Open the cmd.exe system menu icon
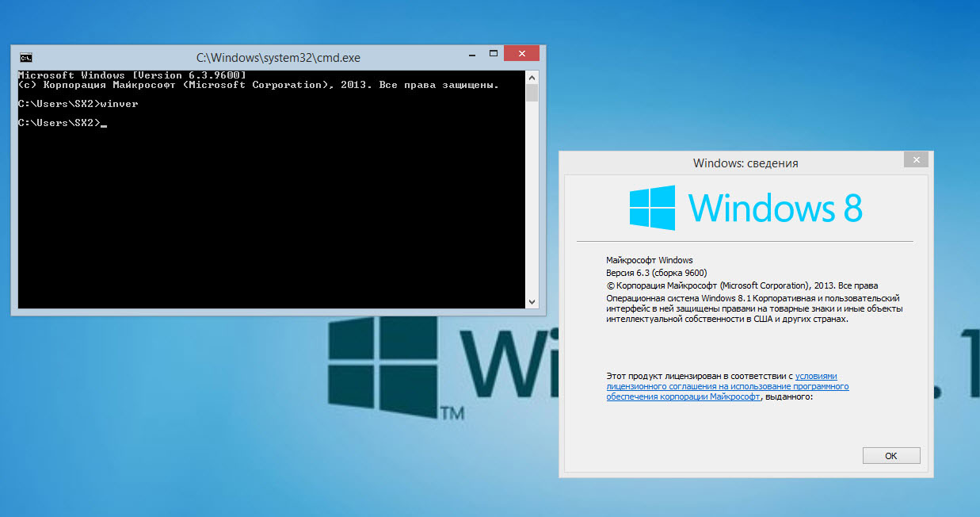The image size is (980, 517). (26, 57)
